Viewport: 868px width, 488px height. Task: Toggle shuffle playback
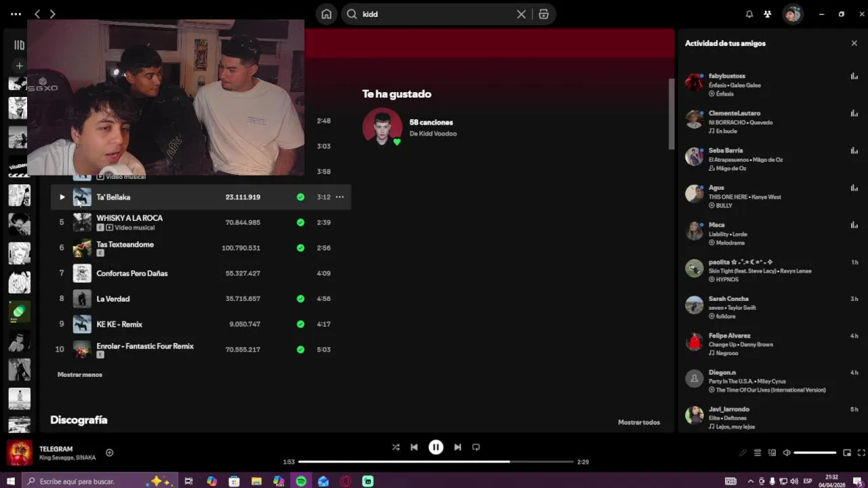pyautogui.click(x=395, y=447)
